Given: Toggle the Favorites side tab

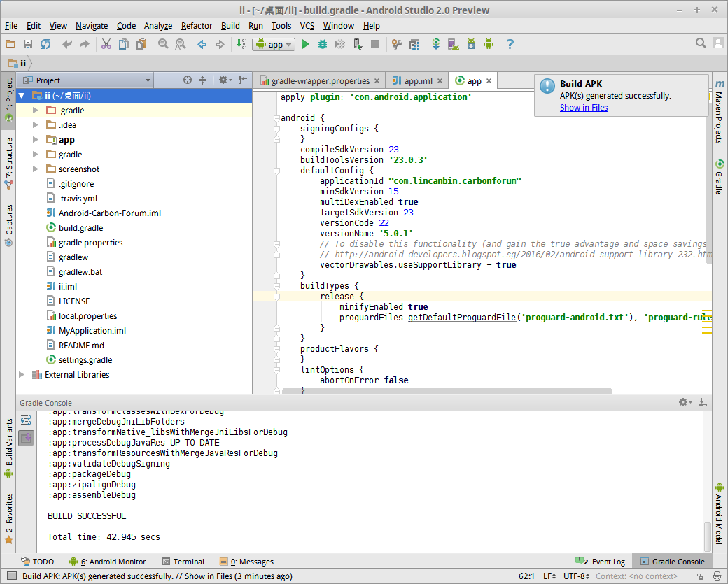Looking at the screenshot, I should click(x=9, y=518).
